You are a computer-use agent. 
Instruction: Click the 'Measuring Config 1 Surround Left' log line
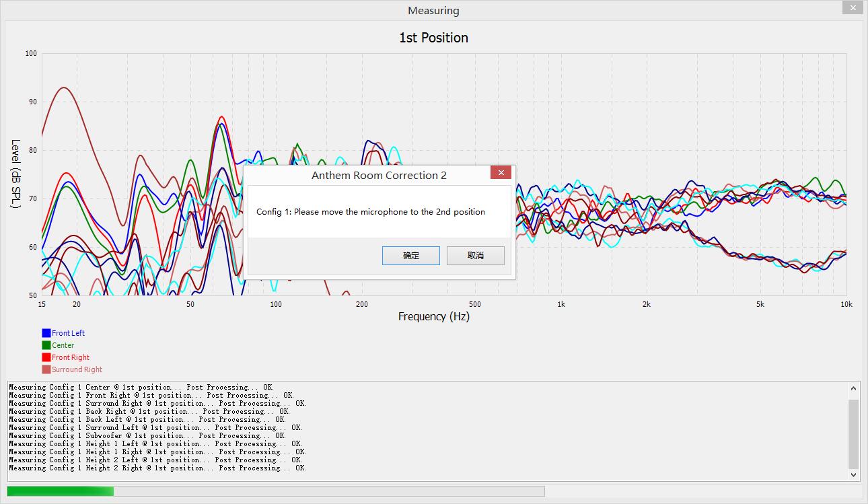[155, 427]
